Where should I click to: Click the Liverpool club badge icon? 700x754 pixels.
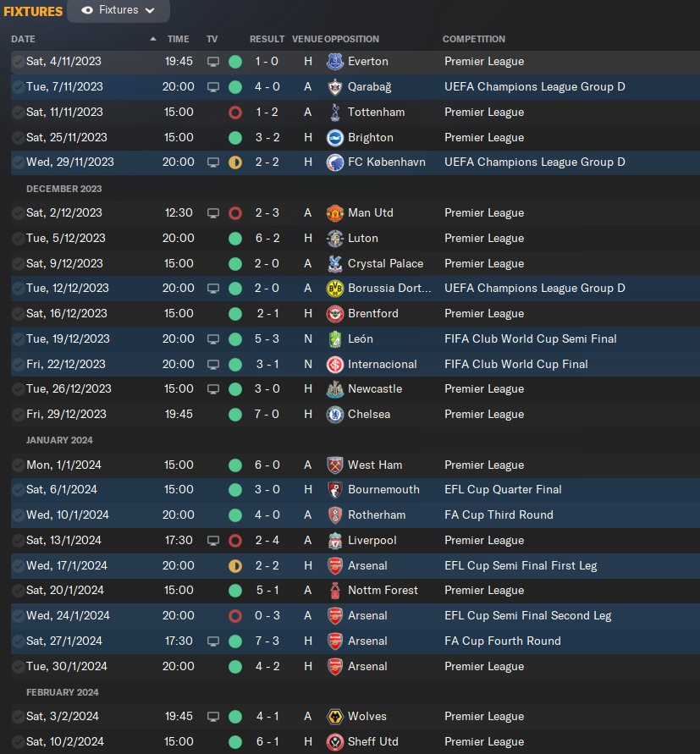pos(335,540)
